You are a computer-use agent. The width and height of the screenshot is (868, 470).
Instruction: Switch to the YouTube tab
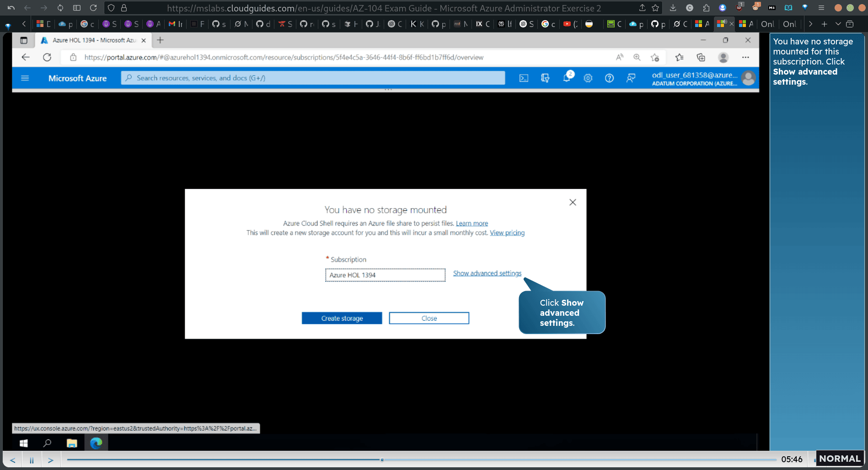570,24
